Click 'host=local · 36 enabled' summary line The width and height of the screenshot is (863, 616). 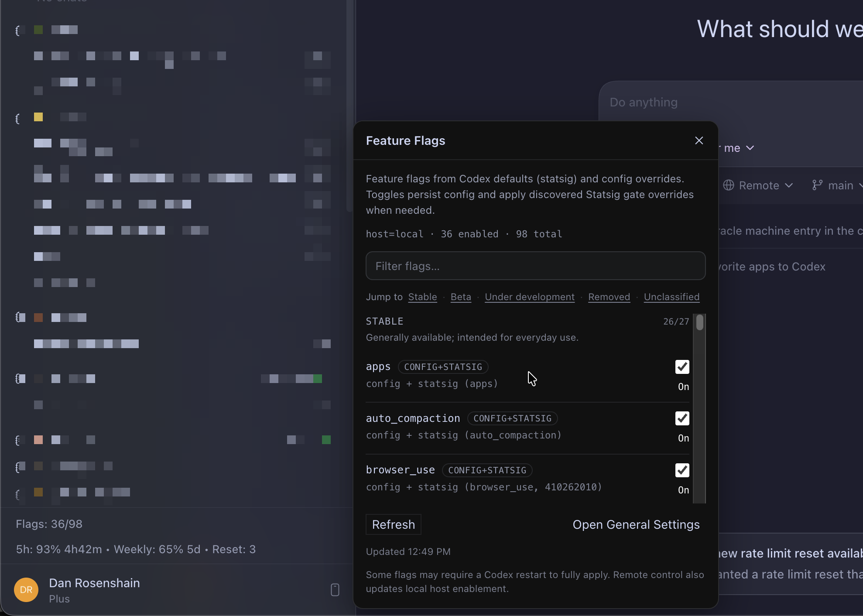464,234
